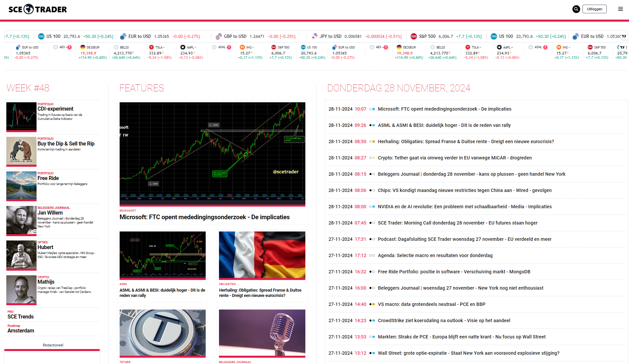Open the microphone podcast feature image
629x364 pixels.
[262, 333]
